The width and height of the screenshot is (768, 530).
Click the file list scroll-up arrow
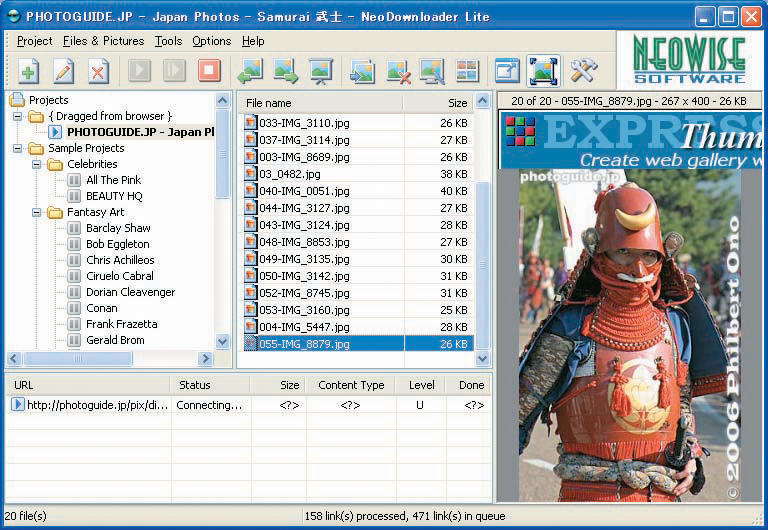pyautogui.click(x=482, y=101)
